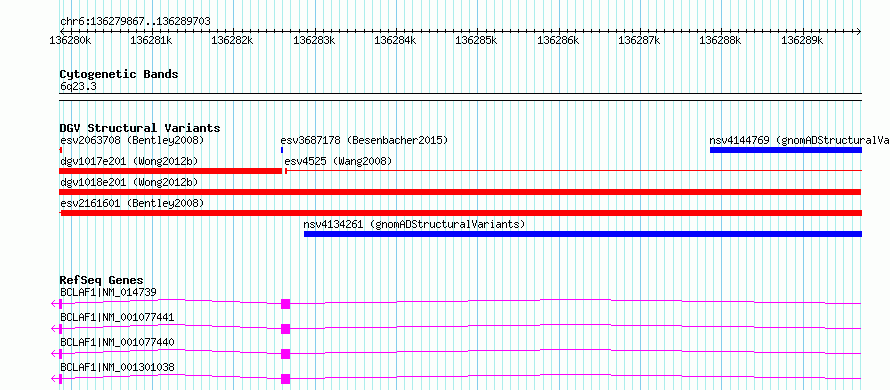Click the 136285k ruler label
The image size is (890, 390).
click(477, 40)
